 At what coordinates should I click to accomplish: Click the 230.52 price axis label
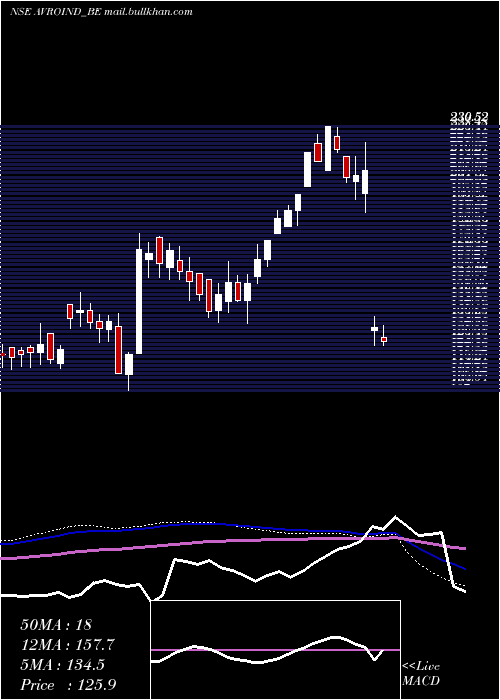pos(469,117)
